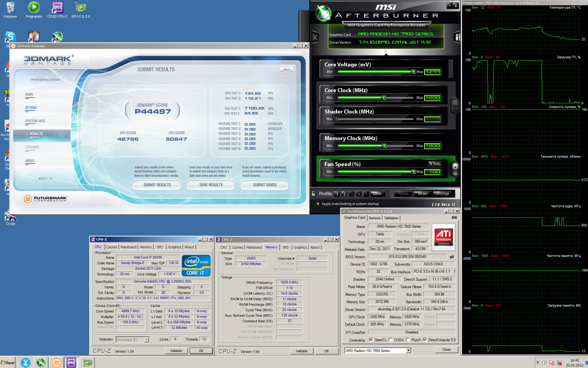Toggle the CUDA checkbox in GPU-Z
588x368 pixels.
pos(390,340)
